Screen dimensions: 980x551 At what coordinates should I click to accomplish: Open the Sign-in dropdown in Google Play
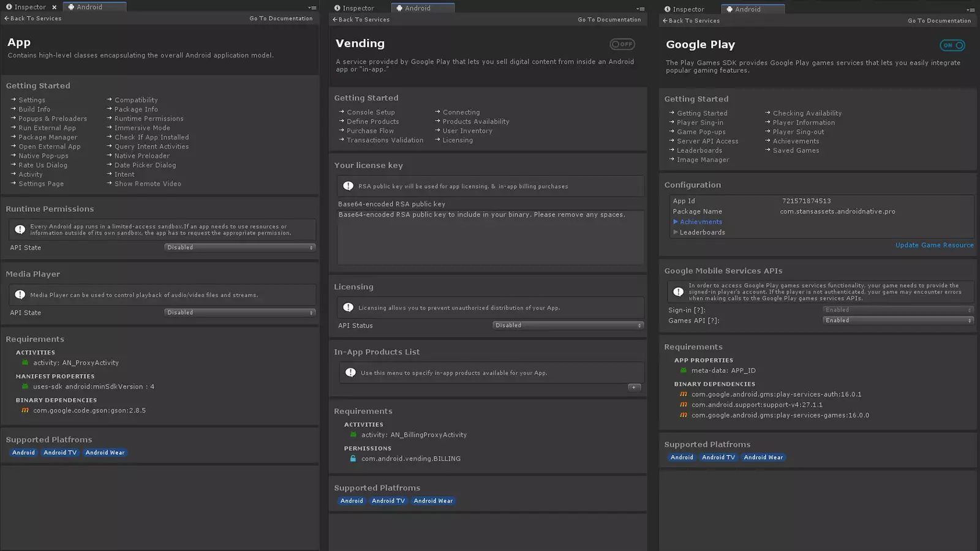(898, 310)
